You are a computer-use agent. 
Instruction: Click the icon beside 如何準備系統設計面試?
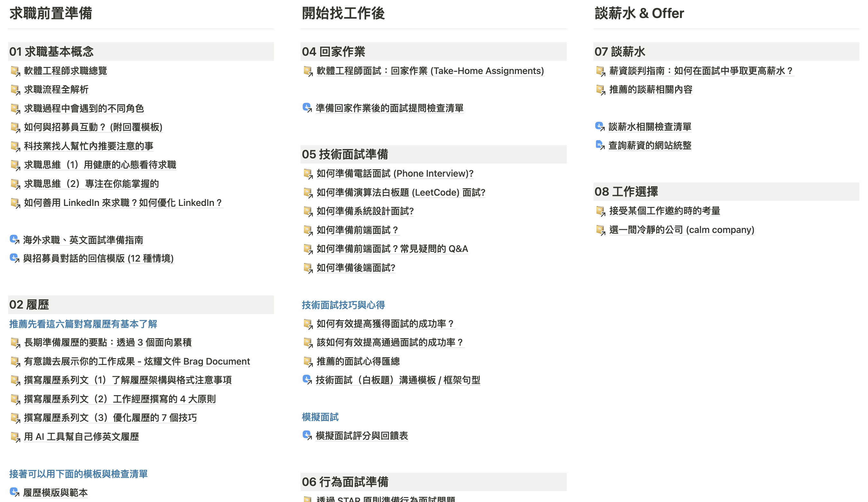click(308, 211)
